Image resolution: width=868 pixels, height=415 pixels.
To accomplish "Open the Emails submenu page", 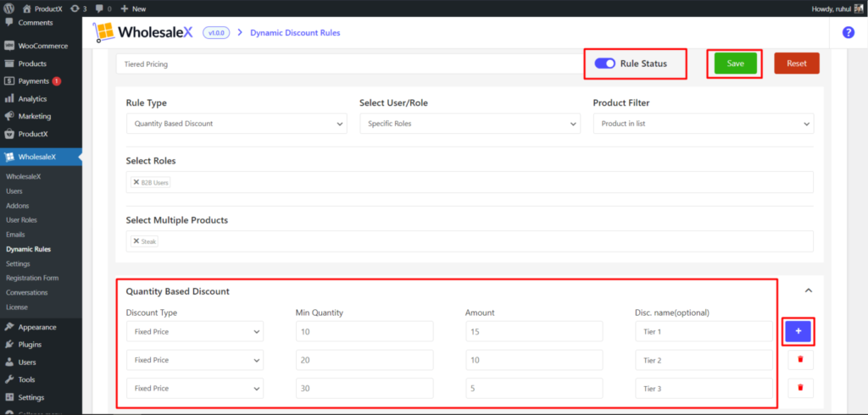I will [x=15, y=235].
